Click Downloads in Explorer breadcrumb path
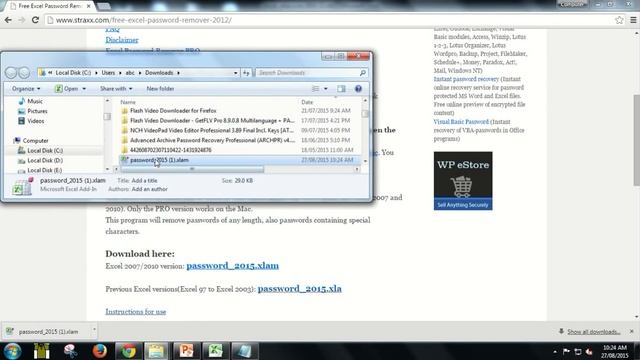 159,73
